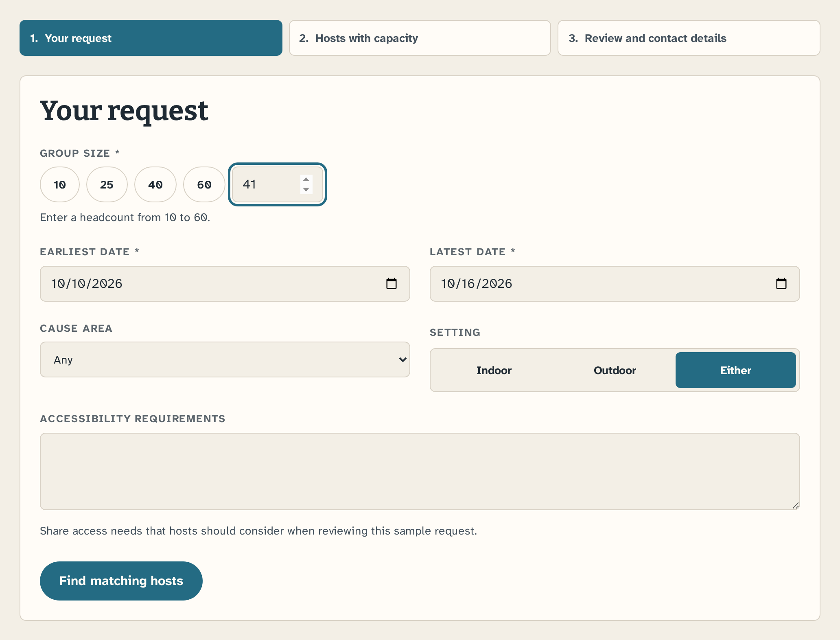Viewport: 840px width, 640px height.
Task: Select the 10 group size preset
Action: click(60, 184)
